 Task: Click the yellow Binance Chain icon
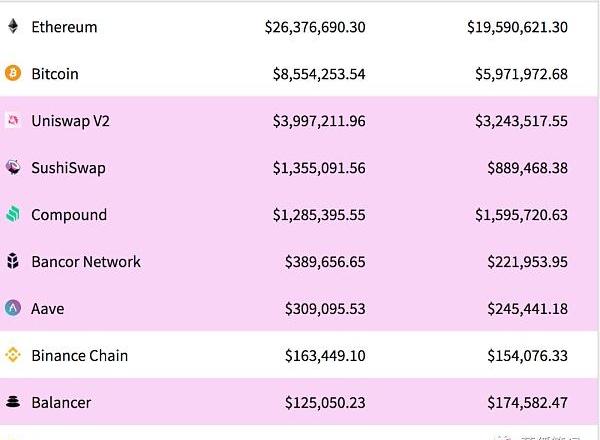13,355
